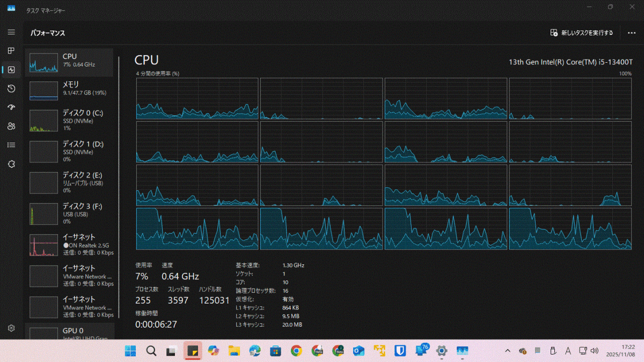
Task: Select the Performance page icon
Action: coord(11,70)
